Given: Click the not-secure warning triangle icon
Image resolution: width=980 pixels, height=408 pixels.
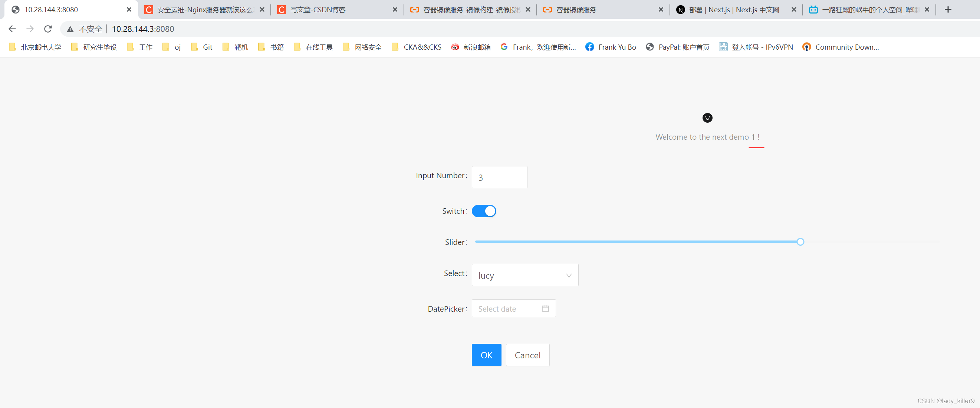Looking at the screenshot, I should [70, 29].
